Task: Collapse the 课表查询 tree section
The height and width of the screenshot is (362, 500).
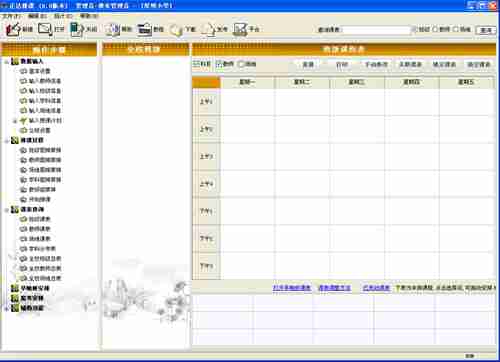Action: [6, 210]
